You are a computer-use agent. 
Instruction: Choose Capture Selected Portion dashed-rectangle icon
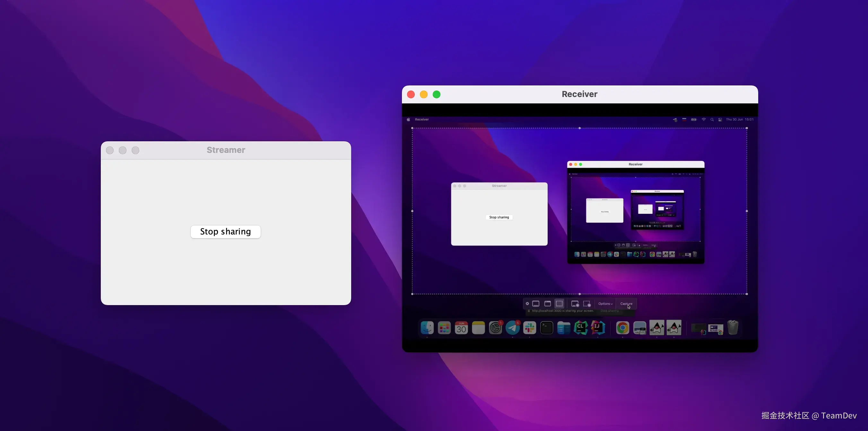pos(559,303)
